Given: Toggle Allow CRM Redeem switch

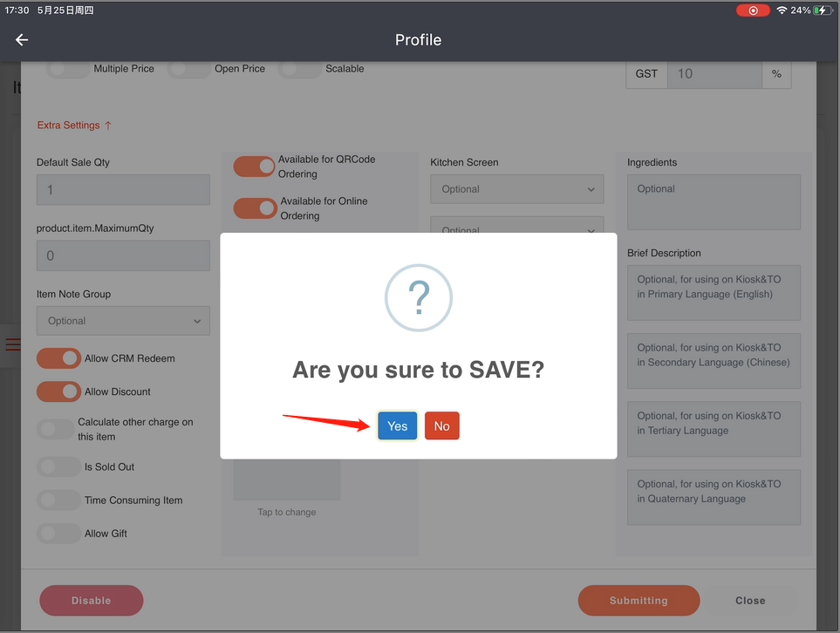Looking at the screenshot, I should 58,358.
